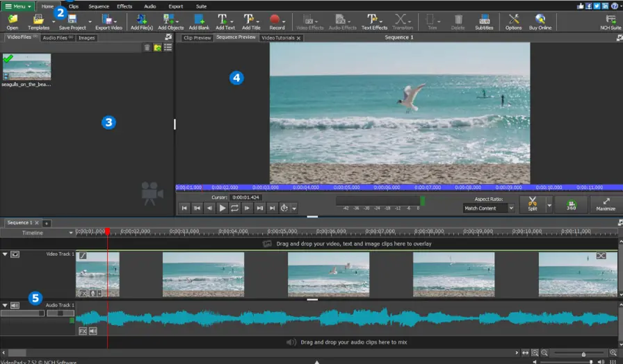
Task: Open the Options settings
Action: (x=513, y=22)
